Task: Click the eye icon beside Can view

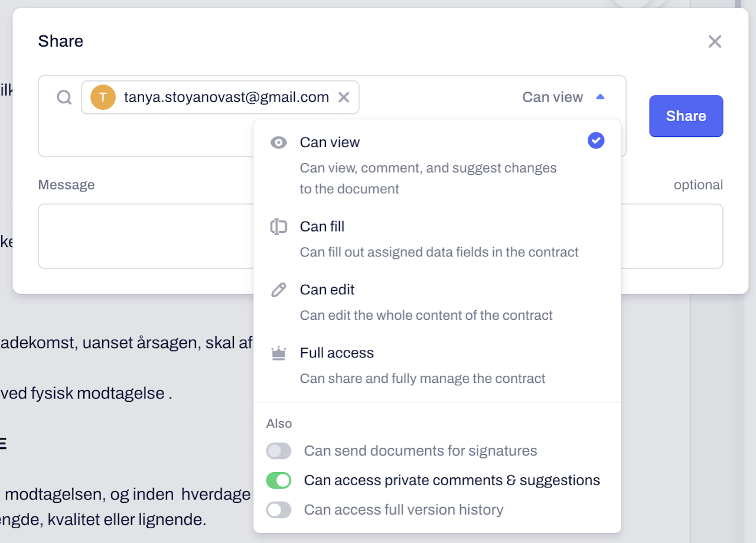Action: [x=279, y=142]
